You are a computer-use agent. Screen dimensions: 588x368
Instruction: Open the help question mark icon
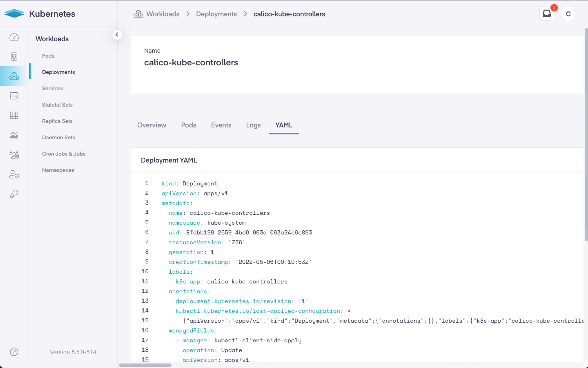[14, 352]
